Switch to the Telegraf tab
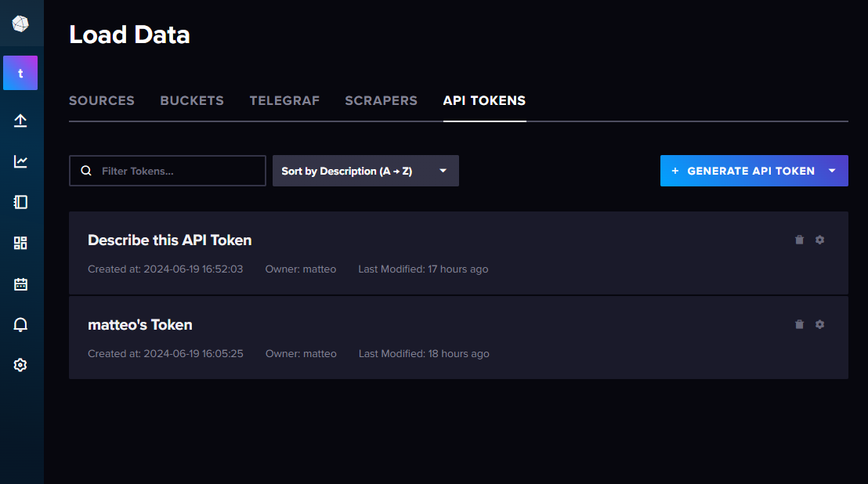Viewport: 868px width, 484px height. click(x=284, y=101)
